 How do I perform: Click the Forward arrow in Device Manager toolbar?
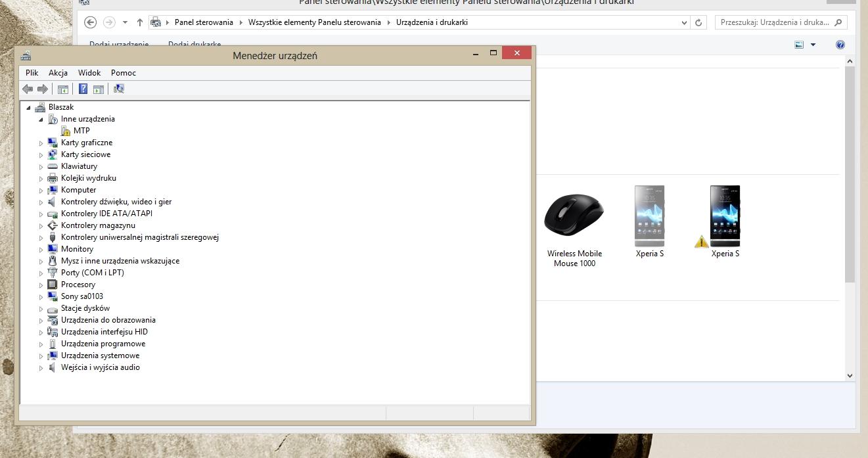(x=43, y=89)
